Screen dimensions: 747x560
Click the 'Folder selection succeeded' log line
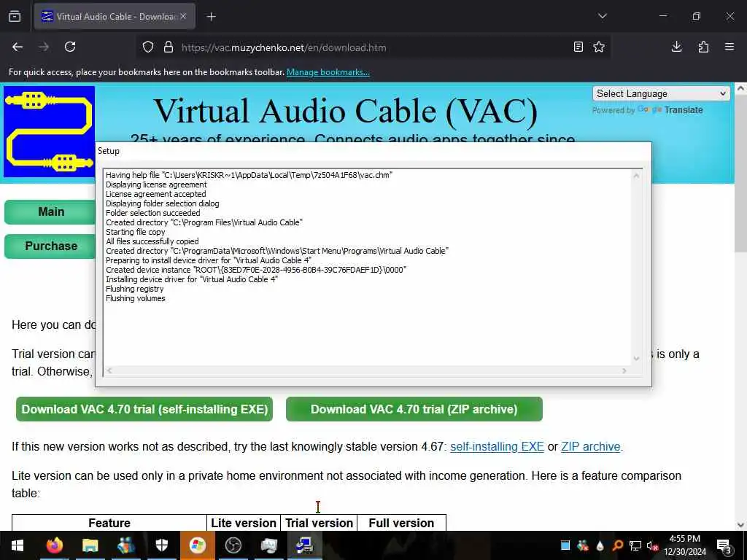click(x=153, y=213)
